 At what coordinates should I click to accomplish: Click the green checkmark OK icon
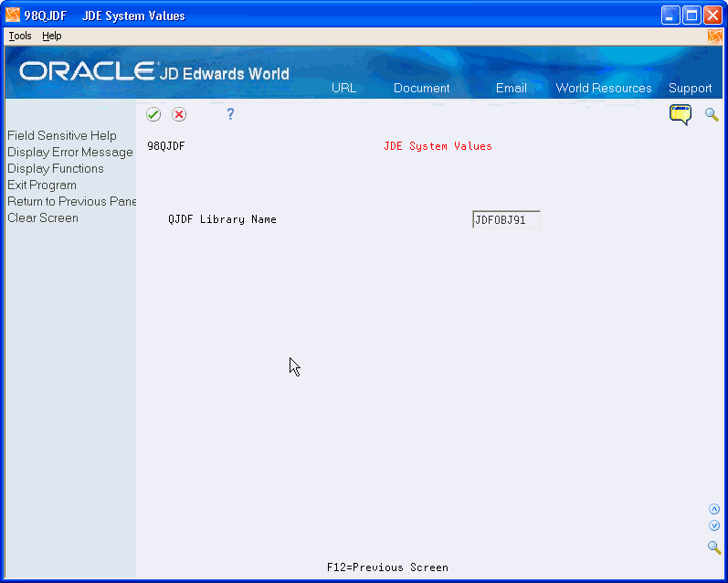pyautogui.click(x=153, y=114)
